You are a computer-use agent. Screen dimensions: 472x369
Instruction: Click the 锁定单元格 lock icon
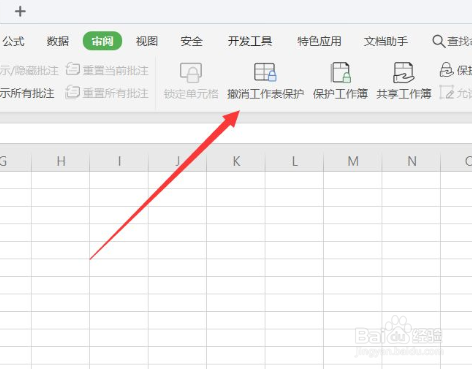pos(191,72)
